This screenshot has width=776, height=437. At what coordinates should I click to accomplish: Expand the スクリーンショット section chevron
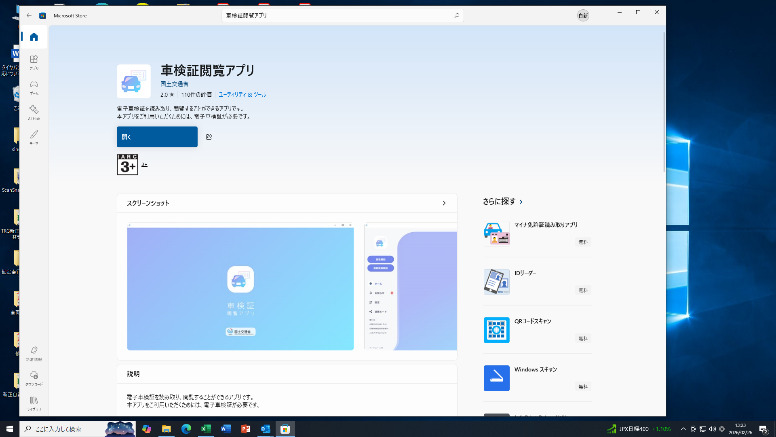click(444, 203)
